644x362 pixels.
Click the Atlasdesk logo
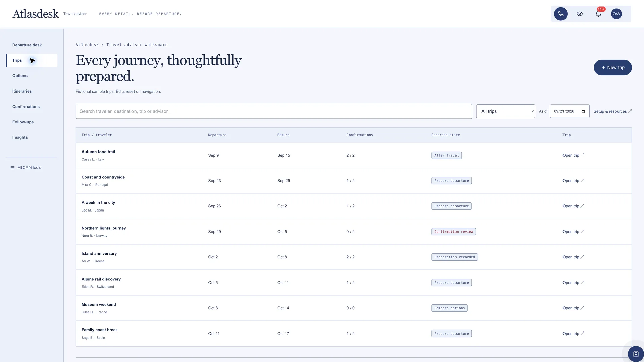click(36, 14)
